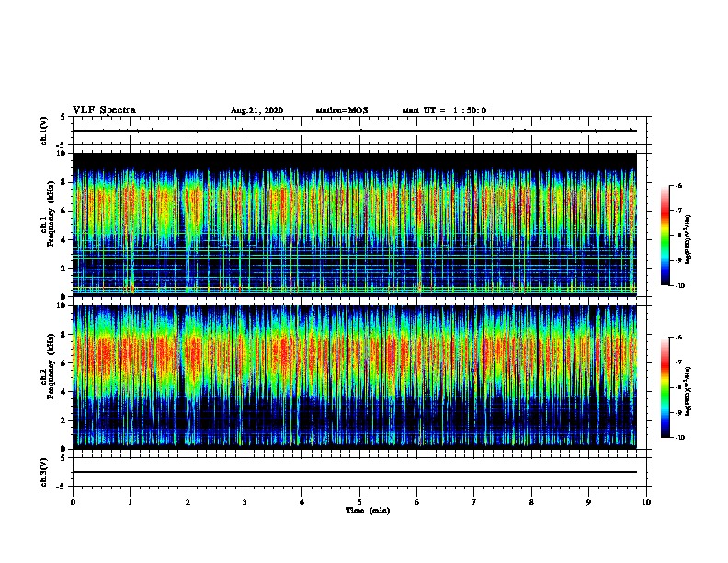728x563 pixels.
Task: Click time axis tick label '4'
Action: tap(302, 501)
